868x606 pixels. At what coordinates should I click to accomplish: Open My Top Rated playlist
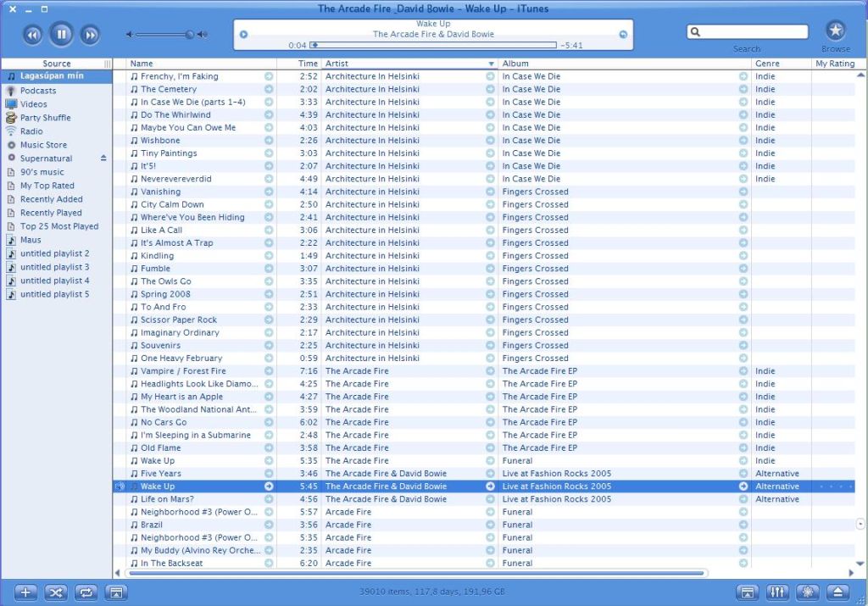[57, 186]
